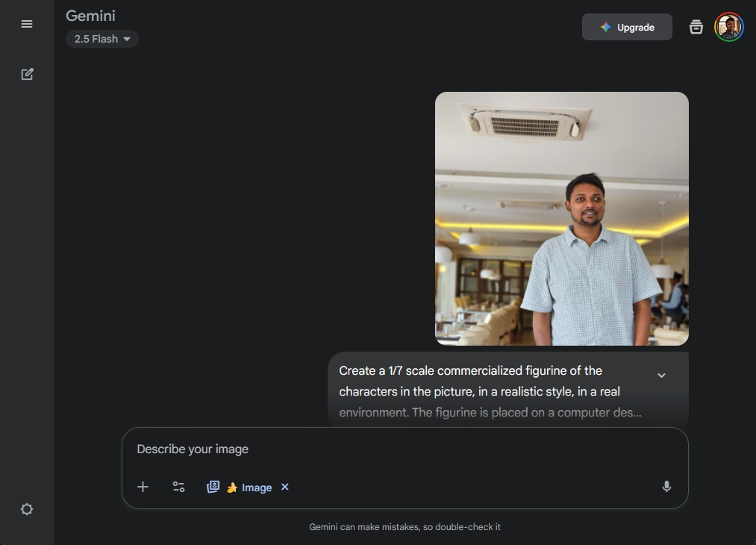Screen dimensions: 756x545
Task: Expand the truncated prompt text
Action: pos(661,376)
